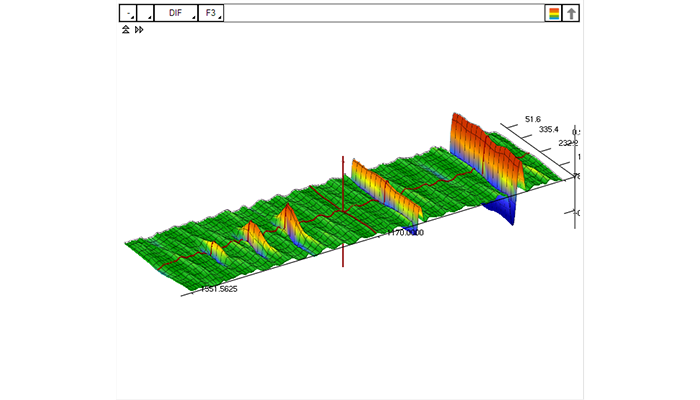Click the 1170 axis label
The width and height of the screenshot is (700, 400).
(406, 232)
